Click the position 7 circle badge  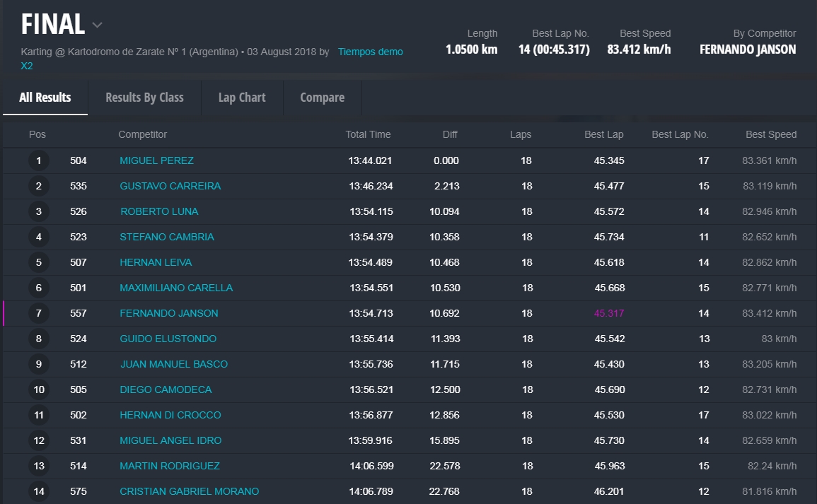point(39,313)
